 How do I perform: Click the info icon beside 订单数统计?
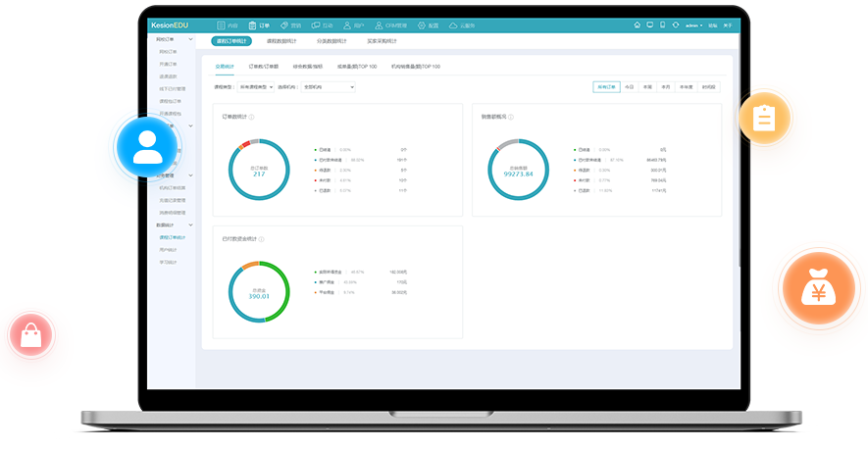[251, 117]
